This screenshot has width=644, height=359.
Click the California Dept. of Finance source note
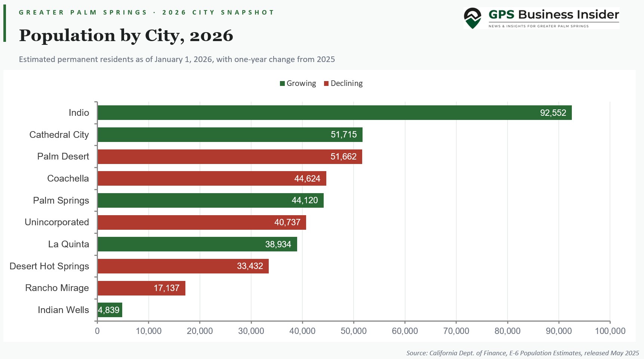pos(523,353)
